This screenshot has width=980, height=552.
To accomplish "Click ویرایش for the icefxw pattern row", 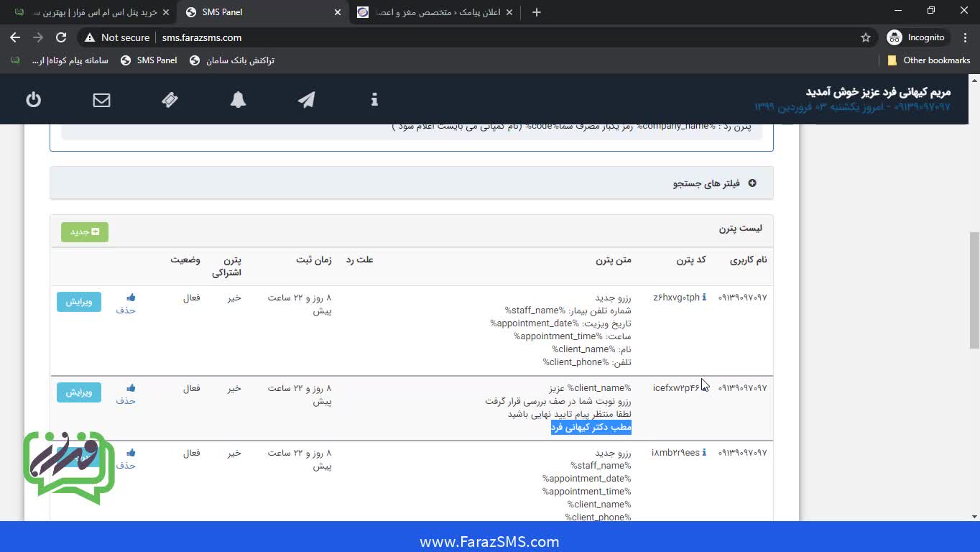I will [x=79, y=392].
